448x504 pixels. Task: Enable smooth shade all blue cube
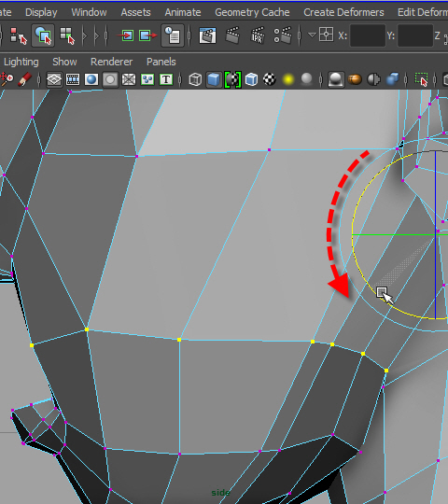(214, 79)
